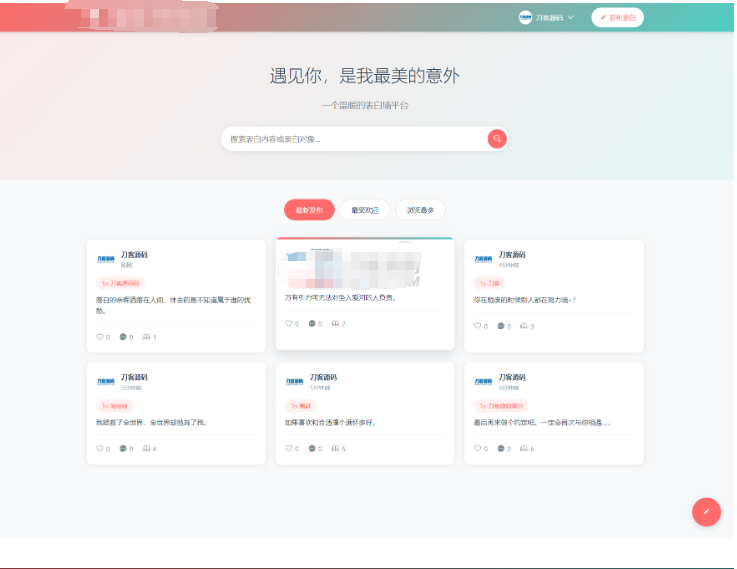Open the post text 万有引力可无法对坠入爱河的人负责

(340, 298)
